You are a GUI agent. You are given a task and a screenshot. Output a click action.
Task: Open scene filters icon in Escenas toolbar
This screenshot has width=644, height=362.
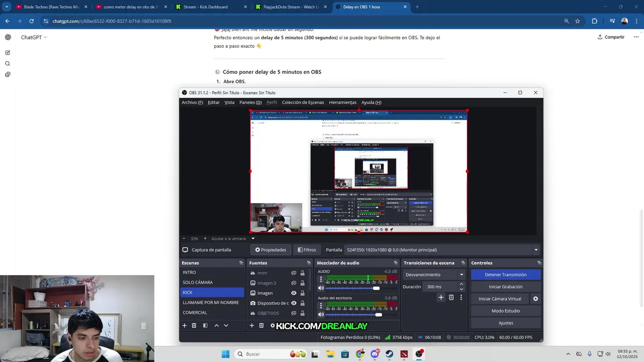[x=205, y=326]
